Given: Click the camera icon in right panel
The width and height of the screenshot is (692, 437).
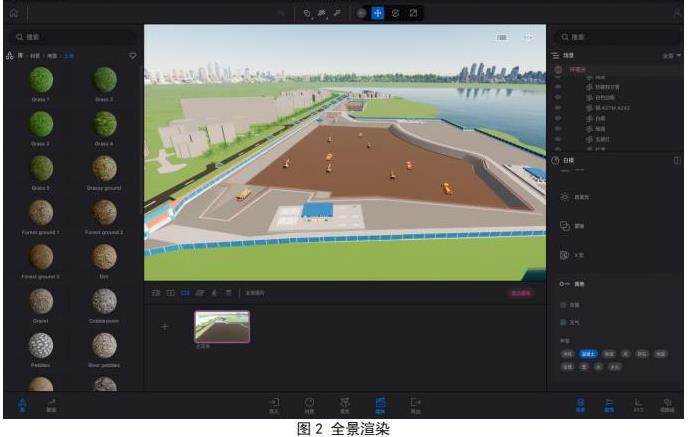Looking at the screenshot, I should click(x=564, y=255).
